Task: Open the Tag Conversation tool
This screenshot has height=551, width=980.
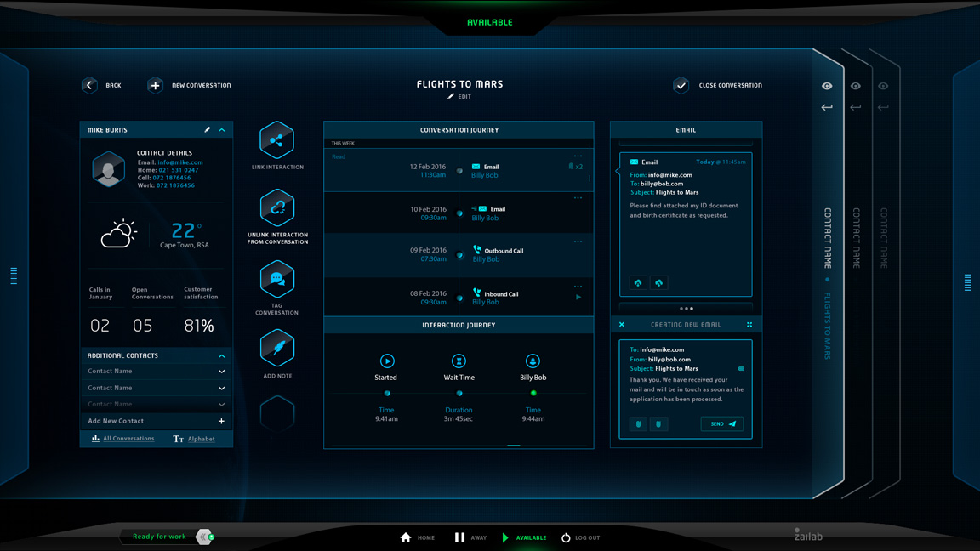Action: click(276, 278)
